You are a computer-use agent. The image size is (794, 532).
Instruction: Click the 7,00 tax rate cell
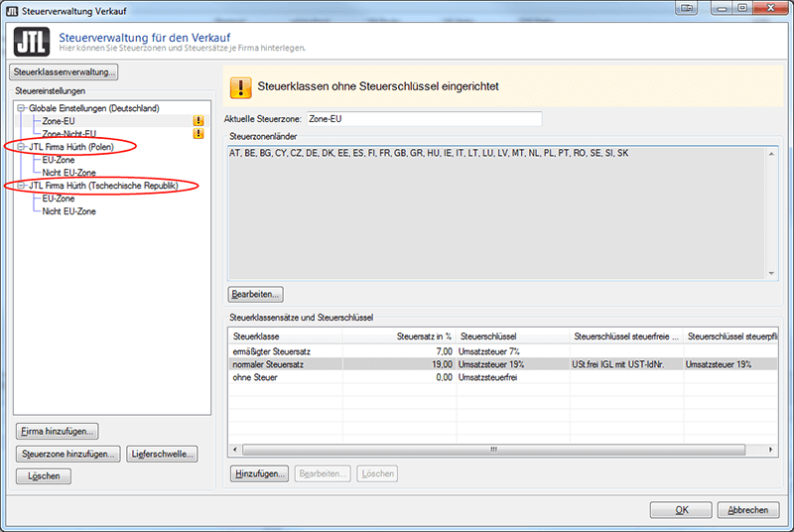pyautogui.click(x=400, y=351)
